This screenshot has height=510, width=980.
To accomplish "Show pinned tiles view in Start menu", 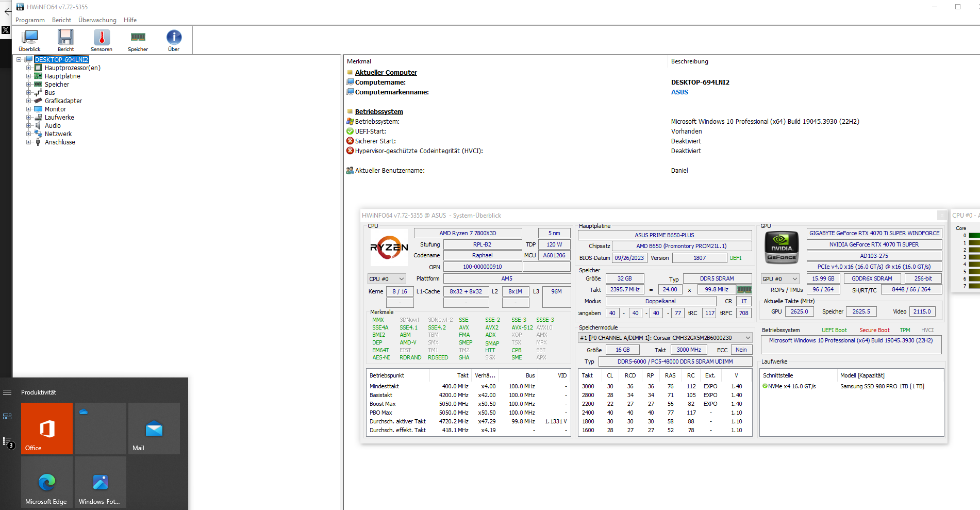I will (7, 416).
